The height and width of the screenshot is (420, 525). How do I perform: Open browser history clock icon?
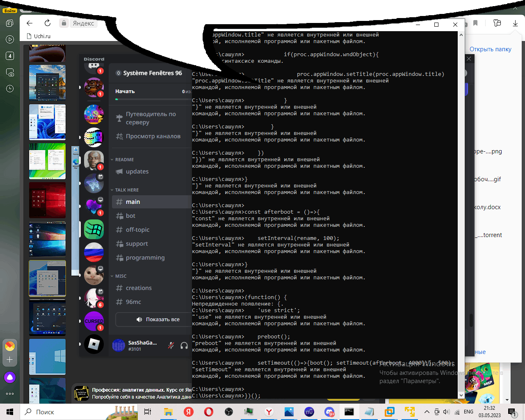click(10, 89)
